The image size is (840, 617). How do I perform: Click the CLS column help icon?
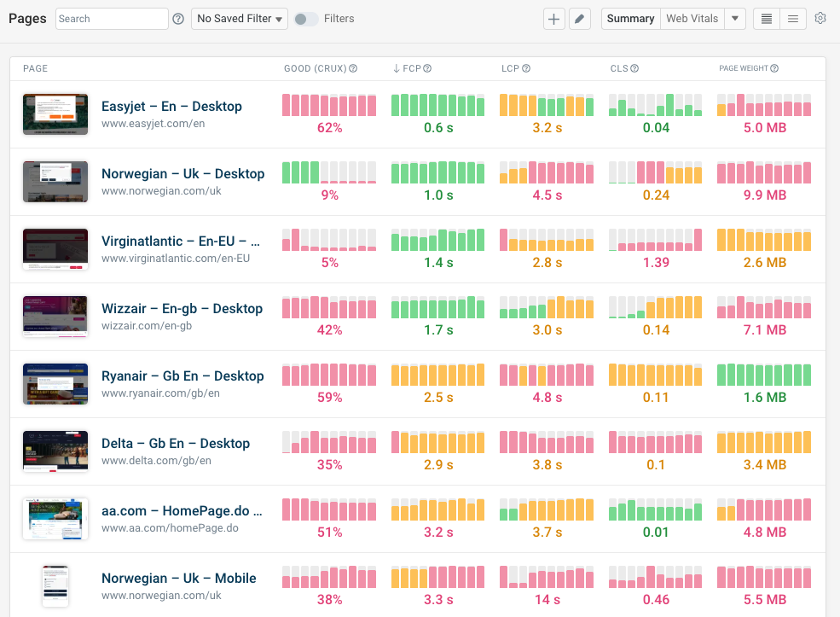tap(635, 68)
